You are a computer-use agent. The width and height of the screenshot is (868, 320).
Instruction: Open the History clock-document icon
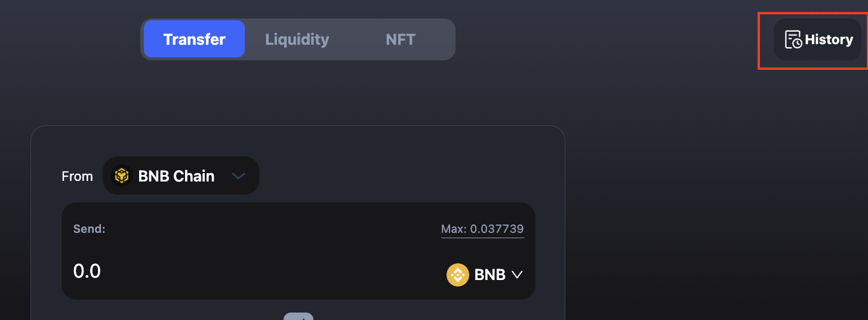click(x=793, y=39)
